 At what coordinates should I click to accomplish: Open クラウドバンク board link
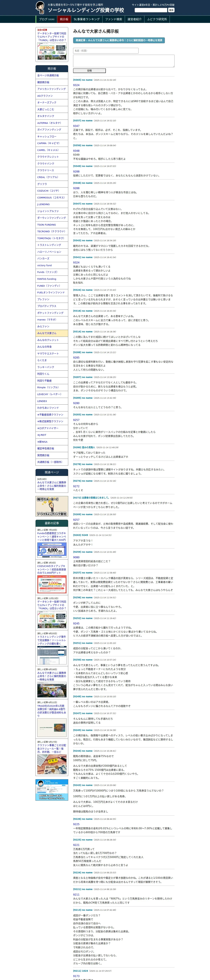[x=52, y=164]
